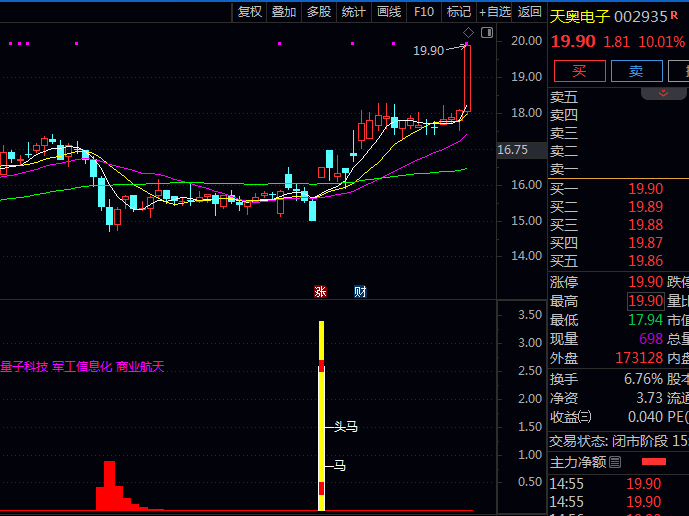Open the 主力净额 list icon

[615, 462]
